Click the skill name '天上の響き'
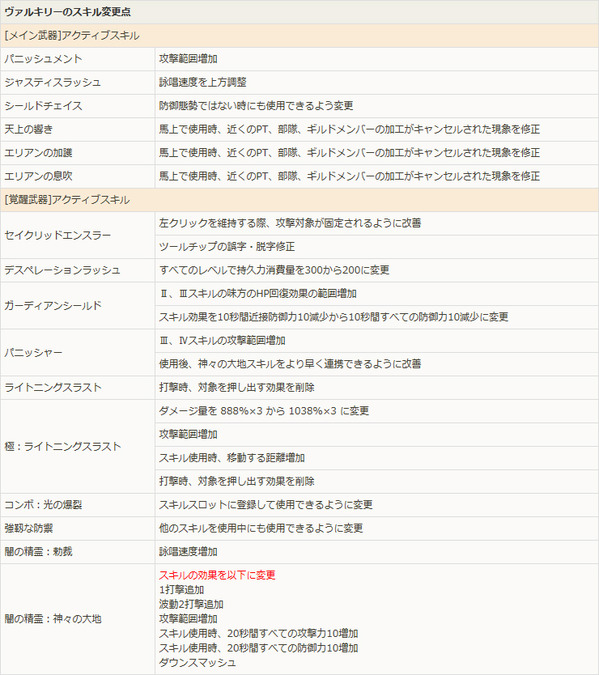 tap(28, 129)
